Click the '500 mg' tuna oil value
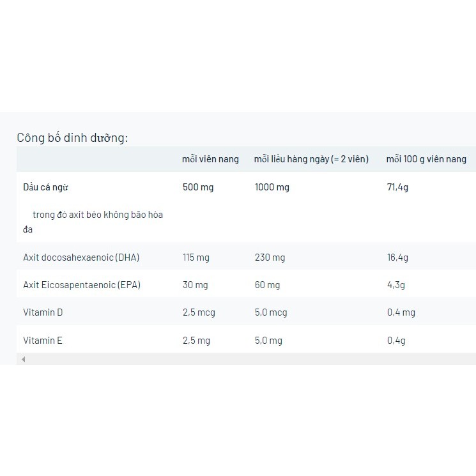The image size is (476, 476). click(x=198, y=187)
